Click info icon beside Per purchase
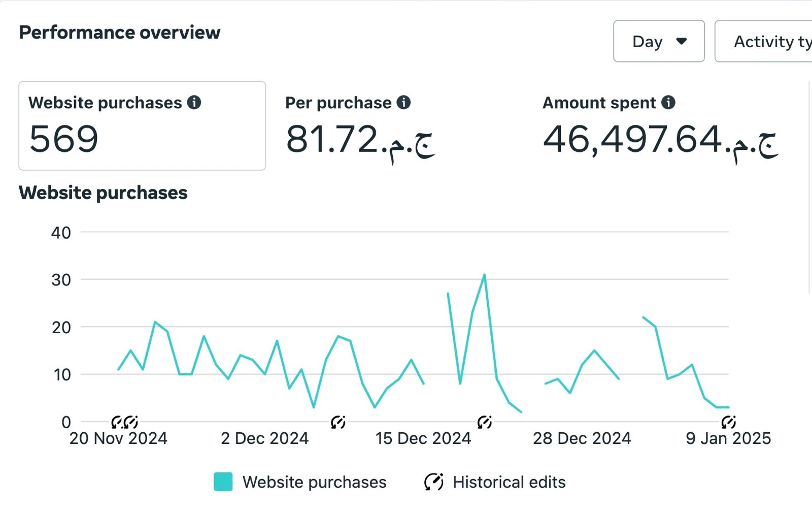Image resolution: width=812 pixels, height=510 pixels. coord(403,103)
